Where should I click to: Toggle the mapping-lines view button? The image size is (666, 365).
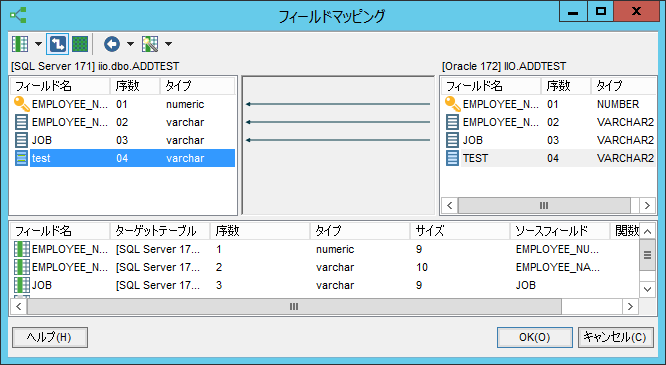point(57,44)
